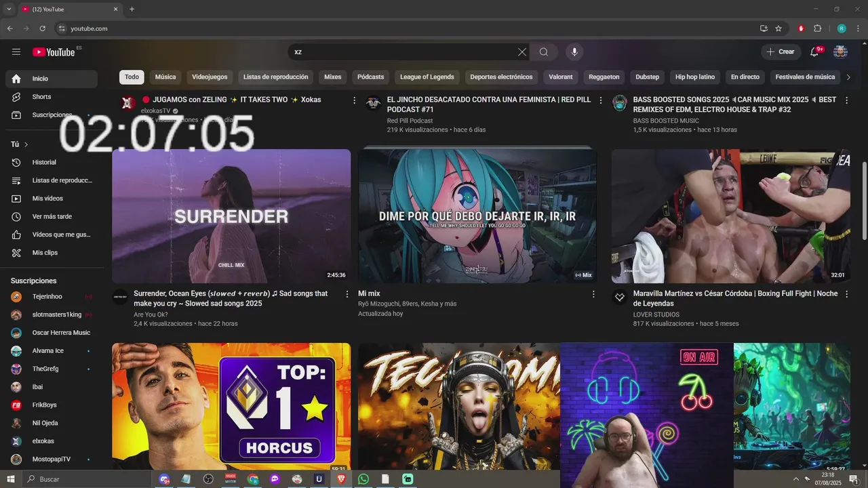This screenshot has height=488, width=868.
Task: Run search with the magnifier button
Action: (x=544, y=52)
